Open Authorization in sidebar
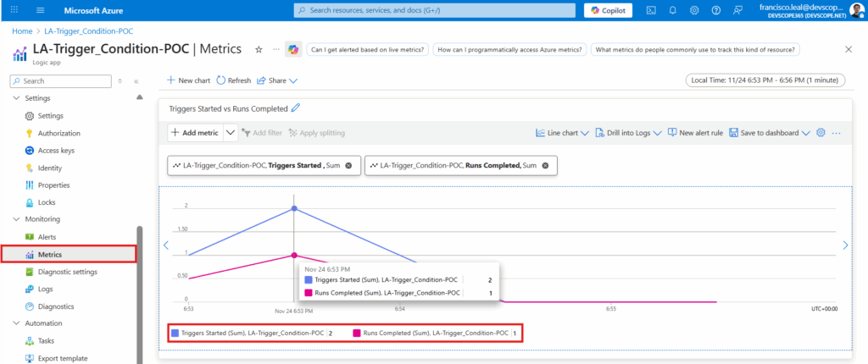Screen dimensions: 868x364 point(58,133)
